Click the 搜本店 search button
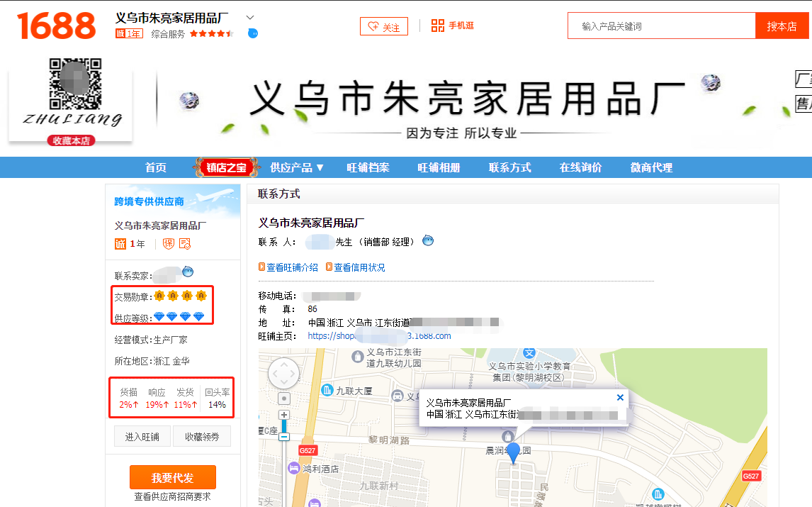Image resolution: width=812 pixels, height=507 pixels. click(x=782, y=26)
